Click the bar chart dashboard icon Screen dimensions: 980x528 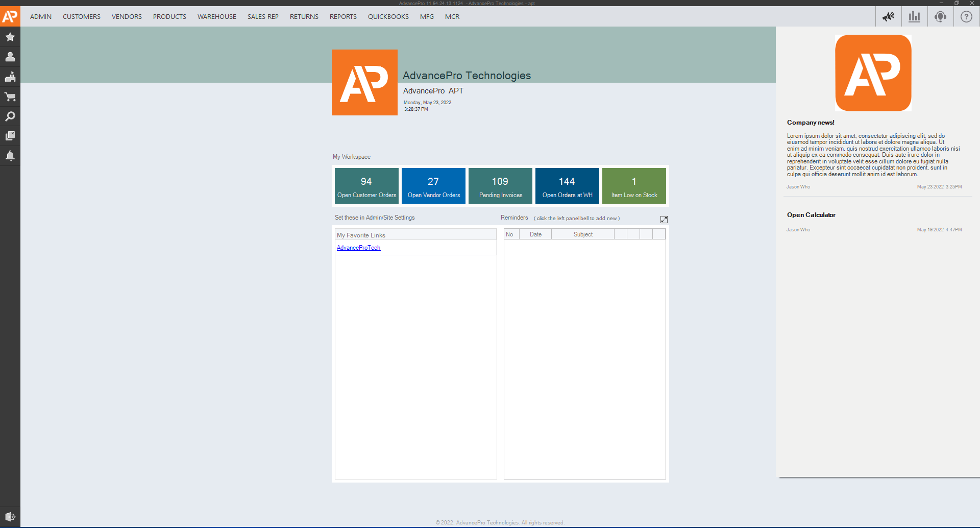pyautogui.click(x=914, y=17)
